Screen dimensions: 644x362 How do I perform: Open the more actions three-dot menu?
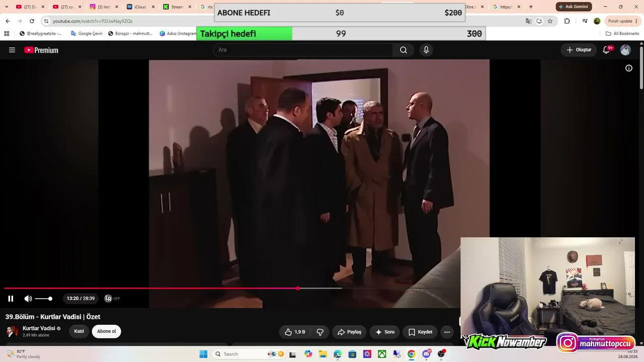[x=447, y=332]
